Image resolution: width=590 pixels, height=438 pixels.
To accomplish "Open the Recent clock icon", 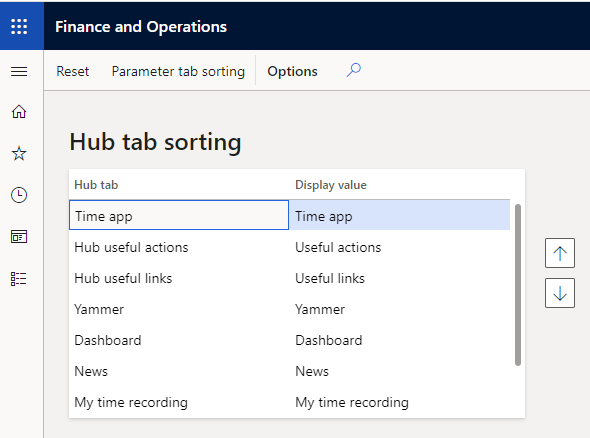I will [19, 195].
